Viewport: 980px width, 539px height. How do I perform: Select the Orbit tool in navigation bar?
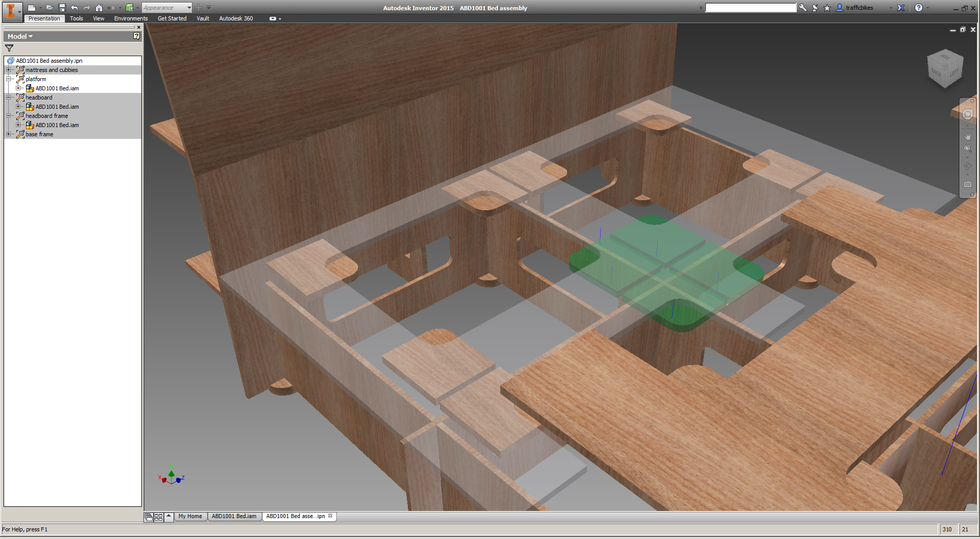point(968,166)
